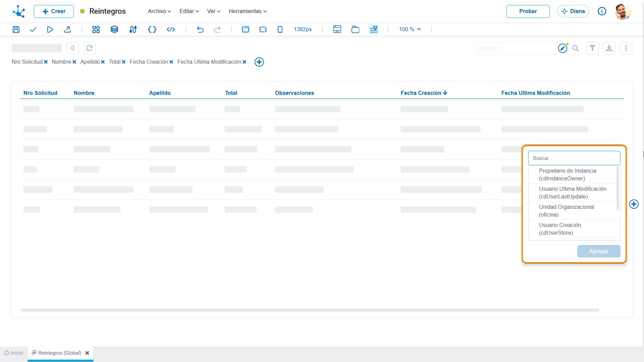Screen dimensions: 644x362
Task: Select desktop viewport icon
Action: (246, 29)
